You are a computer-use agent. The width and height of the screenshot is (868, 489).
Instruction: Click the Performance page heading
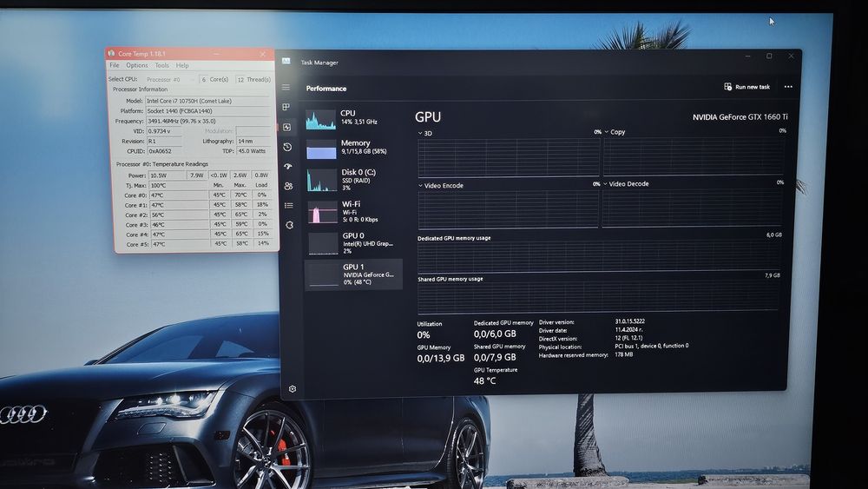(326, 89)
